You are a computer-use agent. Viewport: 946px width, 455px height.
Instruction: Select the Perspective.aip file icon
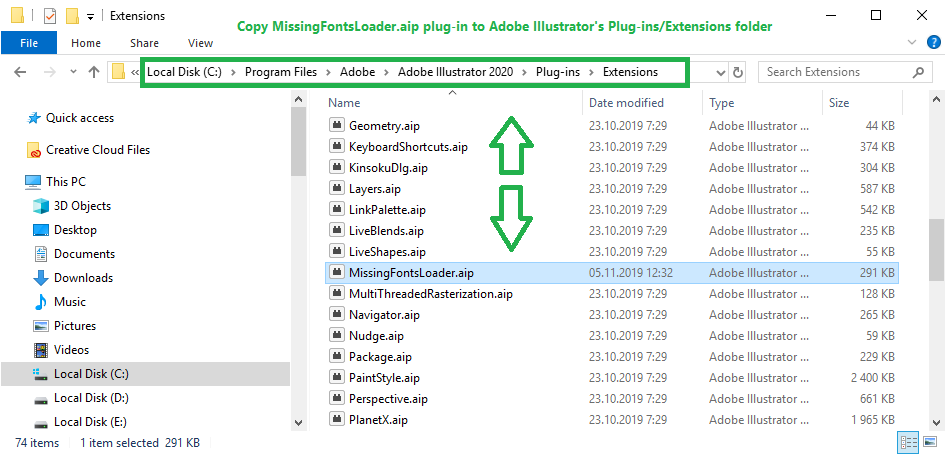click(336, 398)
